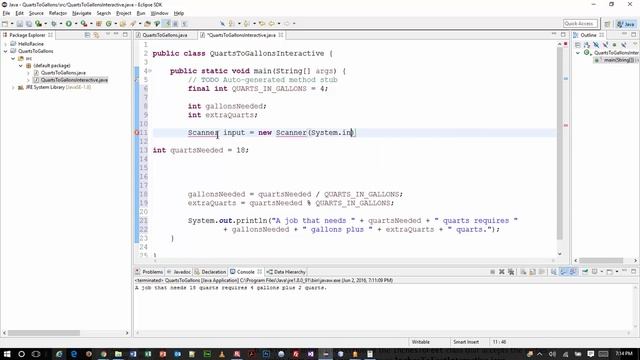Image resolution: width=640 pixels, height=360 pixels.
Task: Click the Edge browser taskbar icon
Action: pyautogui.click(x=74, y=354)
